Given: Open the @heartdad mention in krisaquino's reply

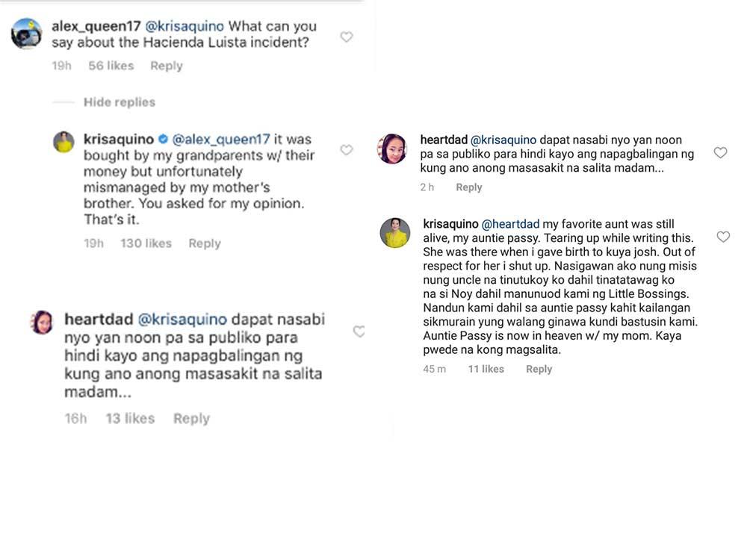Looking at the screenshot, I should pos(510,224).
